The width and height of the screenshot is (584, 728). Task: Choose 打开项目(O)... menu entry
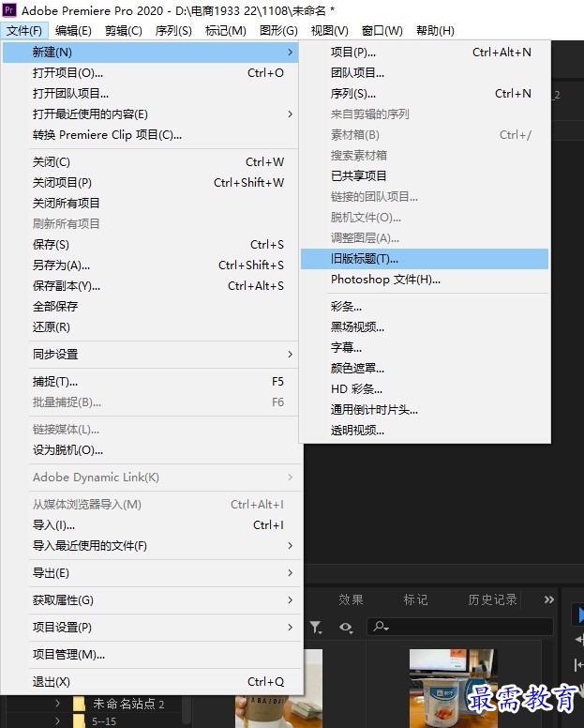tap(150, 73)
